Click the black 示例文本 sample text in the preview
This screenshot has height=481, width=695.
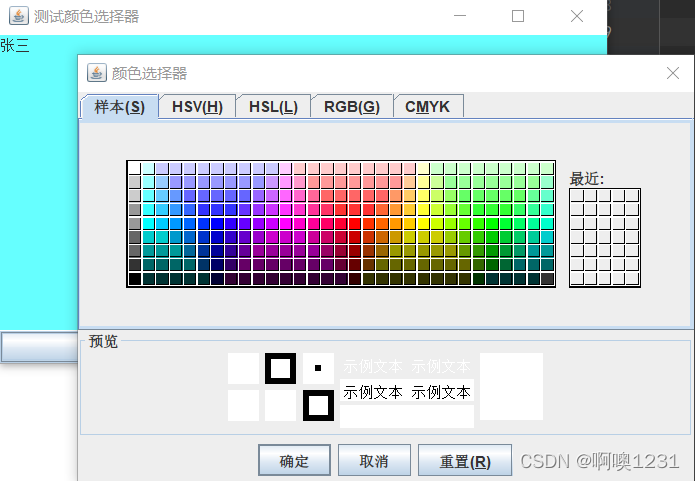[x=407, y=392]
